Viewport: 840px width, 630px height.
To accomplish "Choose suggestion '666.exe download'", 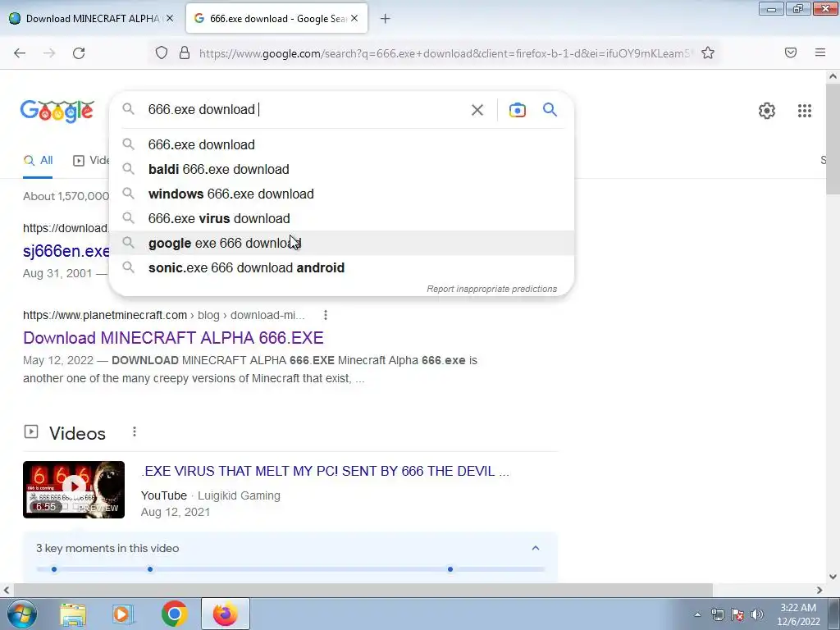I will point(341,144).
